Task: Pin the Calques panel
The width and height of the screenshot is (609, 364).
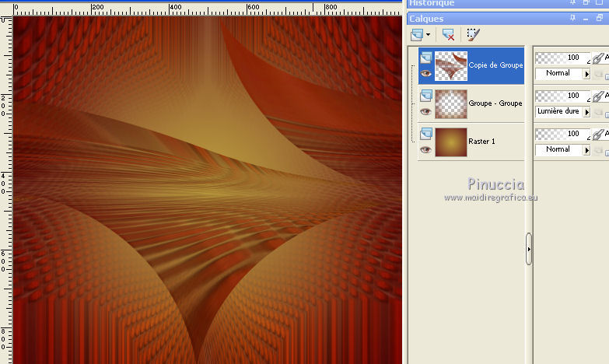Action: pos(573,18)
